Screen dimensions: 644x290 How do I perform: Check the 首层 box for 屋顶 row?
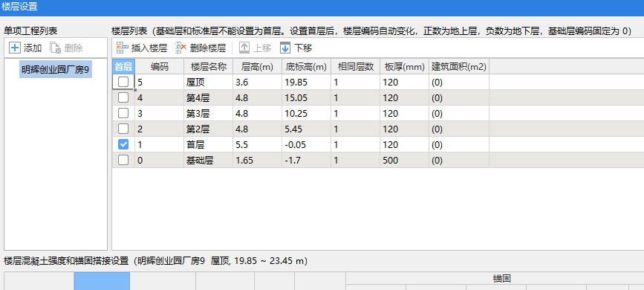pos(123,82)
